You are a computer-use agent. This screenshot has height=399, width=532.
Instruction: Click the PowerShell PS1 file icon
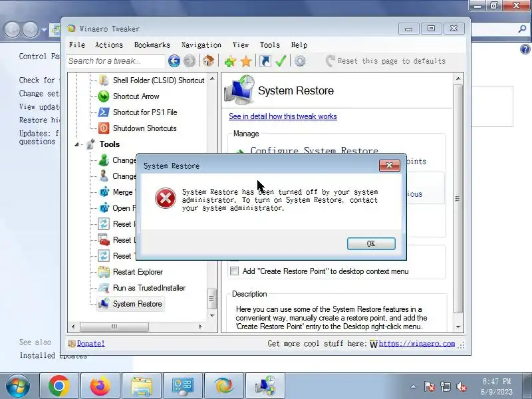pyautogui.click(x=104, y=112)
